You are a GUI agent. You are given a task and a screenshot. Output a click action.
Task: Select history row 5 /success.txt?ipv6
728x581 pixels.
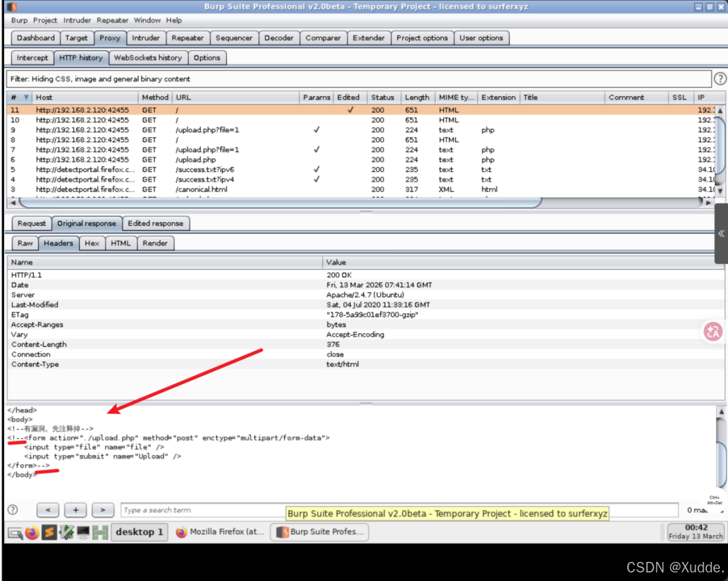pyautogui.click(x=361, y=170)
